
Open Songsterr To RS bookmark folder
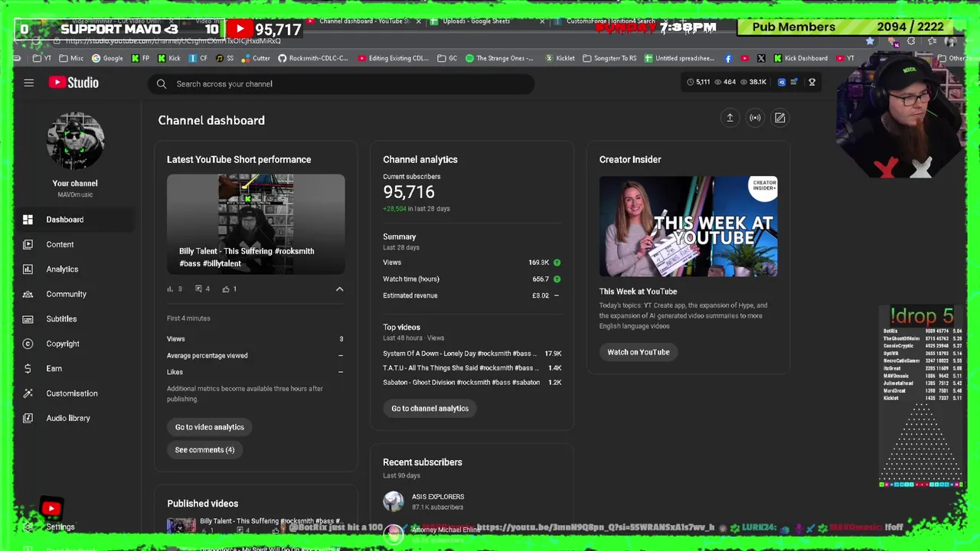coord(609,58)
